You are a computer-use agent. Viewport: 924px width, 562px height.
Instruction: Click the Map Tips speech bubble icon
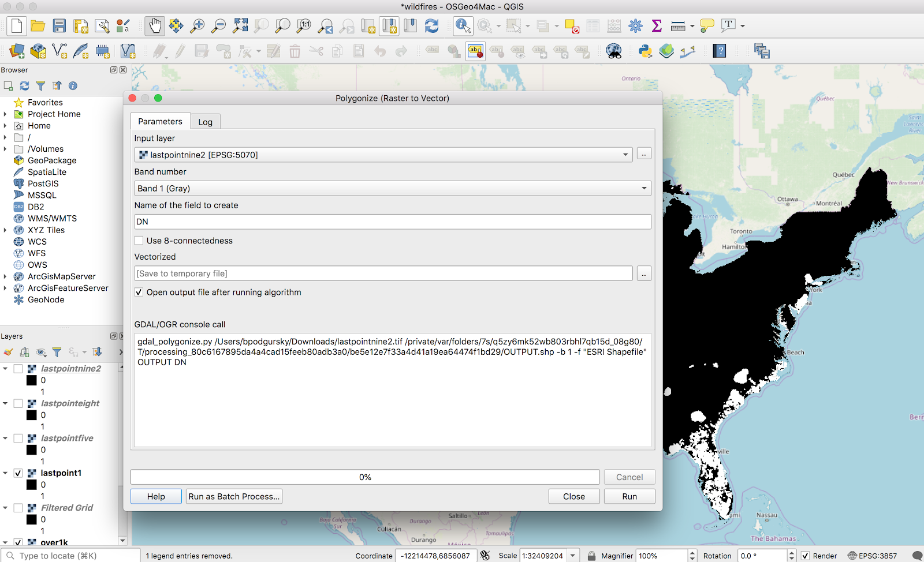[707, 26]
